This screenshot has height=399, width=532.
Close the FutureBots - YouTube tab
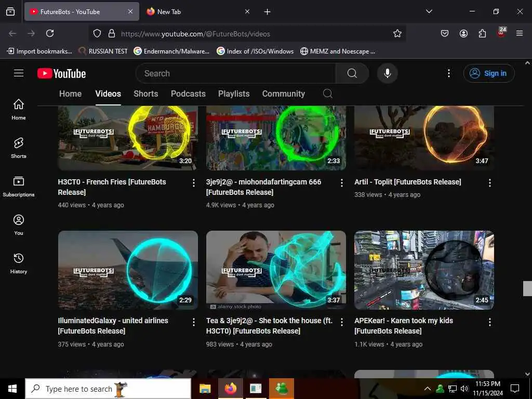click(x=130, y=11)
